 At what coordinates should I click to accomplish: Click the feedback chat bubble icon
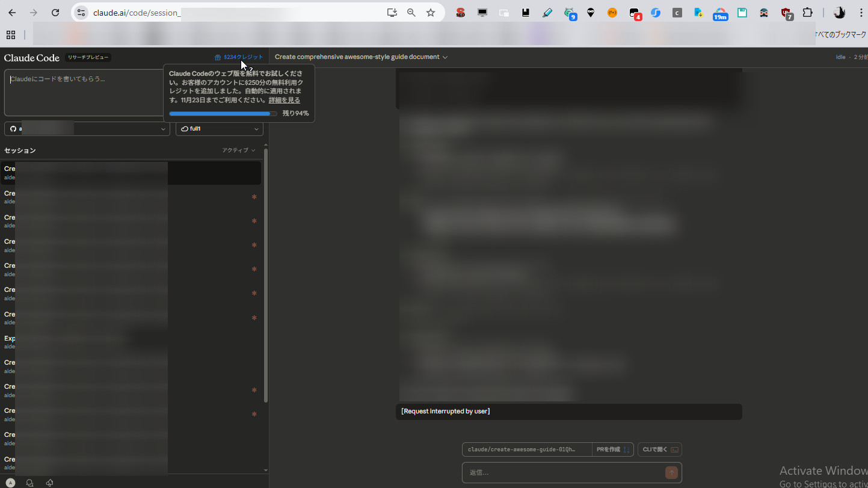tap(29, 483)
